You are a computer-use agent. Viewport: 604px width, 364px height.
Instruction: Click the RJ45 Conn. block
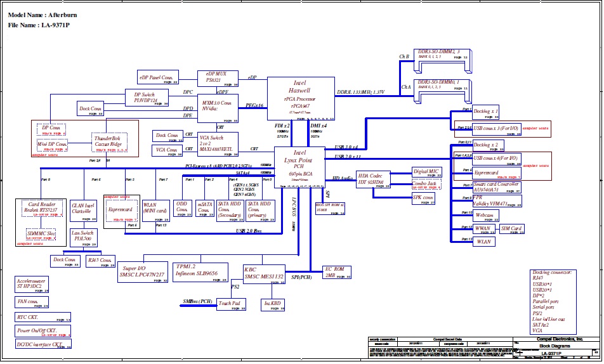click(100, 261)
